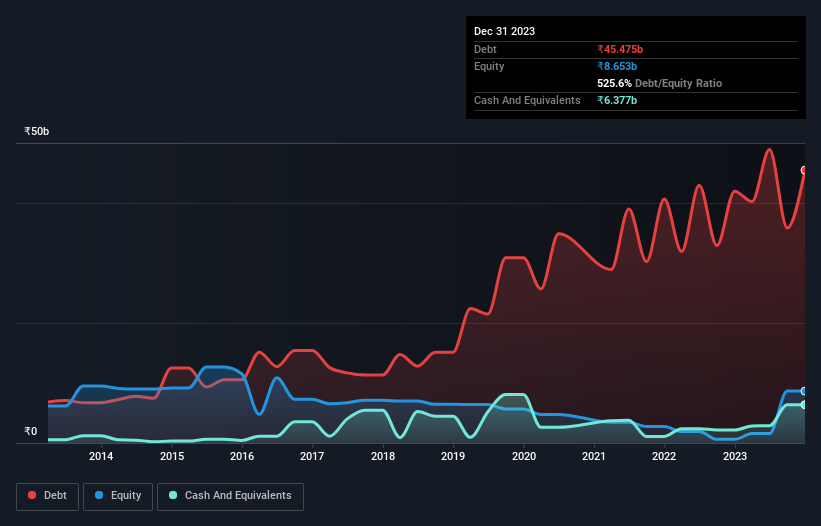Click the teal Cash And Equivalents legend dot
This screenshot has width=821, height=526.
coord(173,495)
